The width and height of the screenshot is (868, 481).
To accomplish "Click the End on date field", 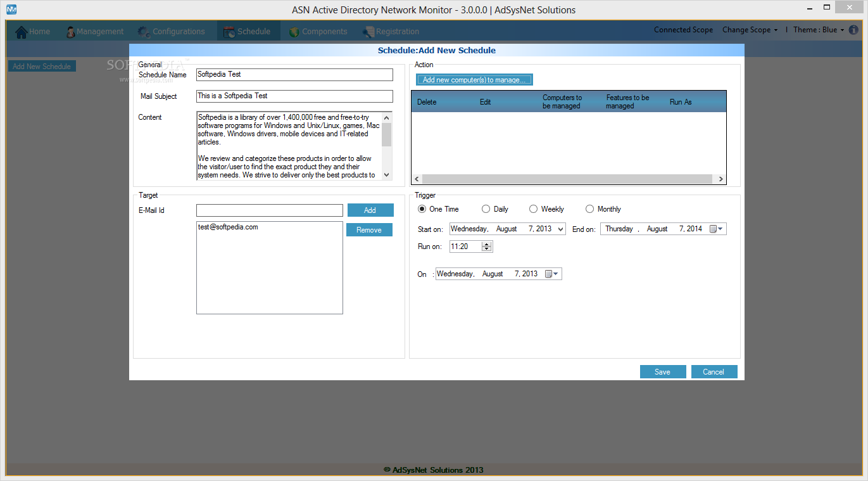I will [664, 229].
